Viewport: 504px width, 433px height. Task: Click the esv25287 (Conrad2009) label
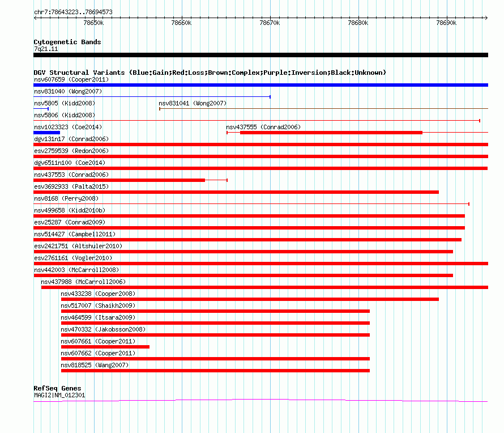(70, 222)
